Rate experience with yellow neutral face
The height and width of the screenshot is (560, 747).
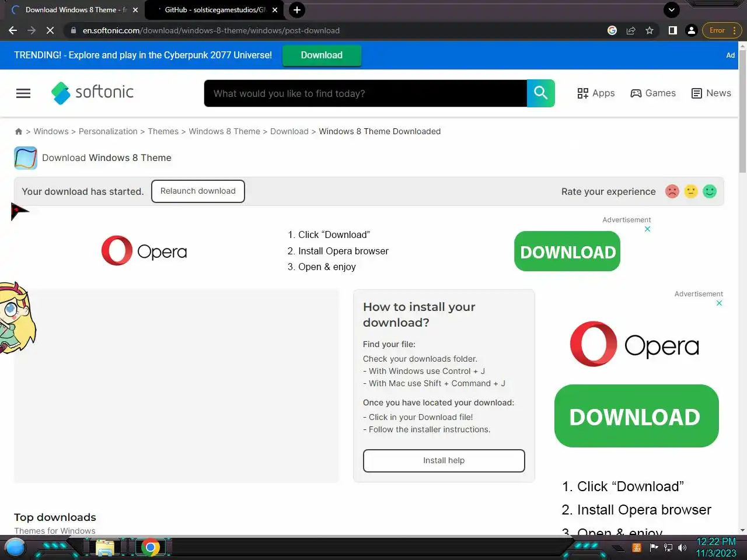click(x=691, y=191)
